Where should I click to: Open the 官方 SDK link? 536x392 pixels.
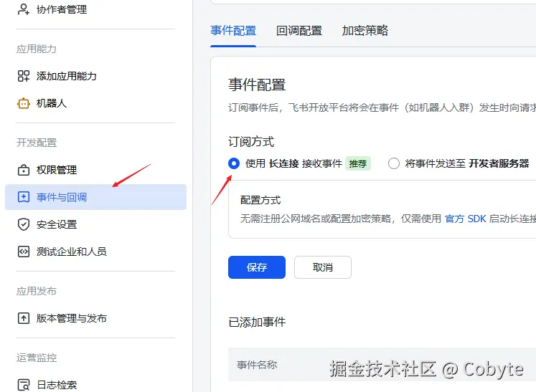(465, 219)
